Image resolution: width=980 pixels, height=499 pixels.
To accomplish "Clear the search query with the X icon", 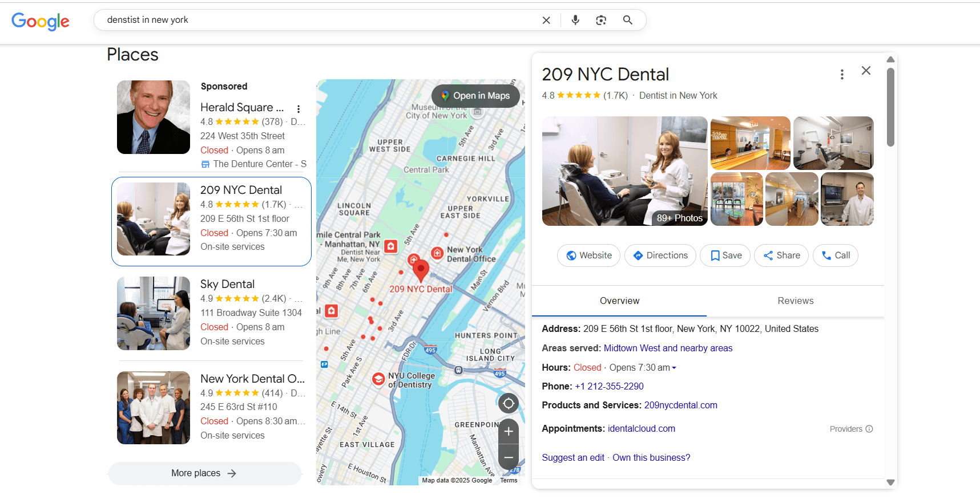I will coord(546,20).
